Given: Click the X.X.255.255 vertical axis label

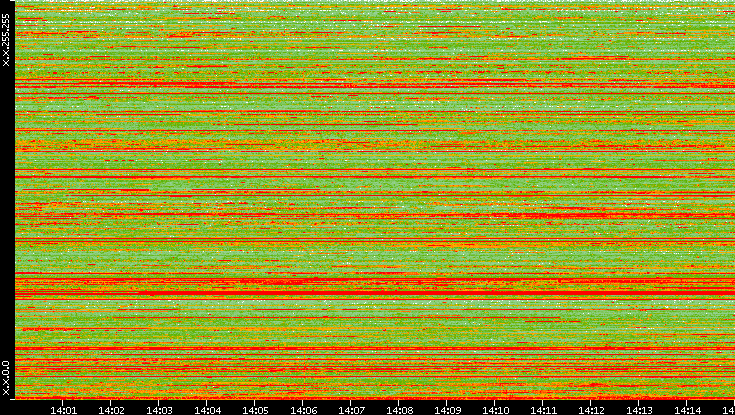Looking at the screenshot, I should (x=7, y=40).
